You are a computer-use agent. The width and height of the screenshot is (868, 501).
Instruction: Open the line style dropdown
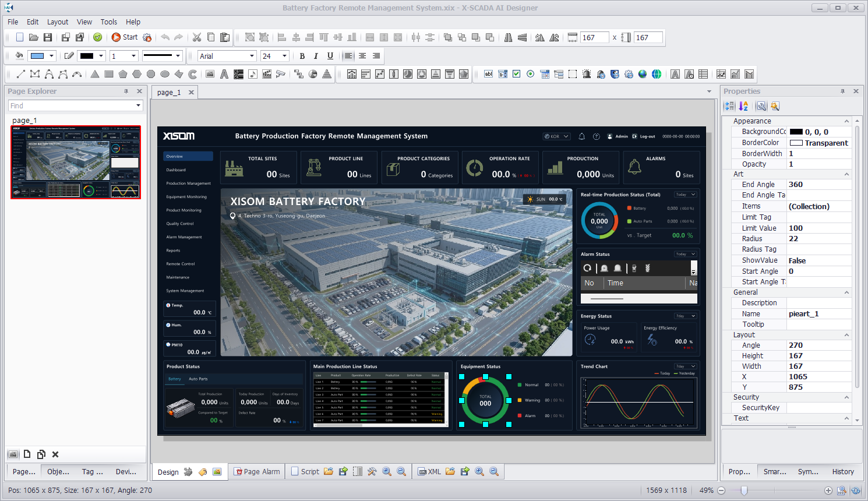(x=178, y=56)
